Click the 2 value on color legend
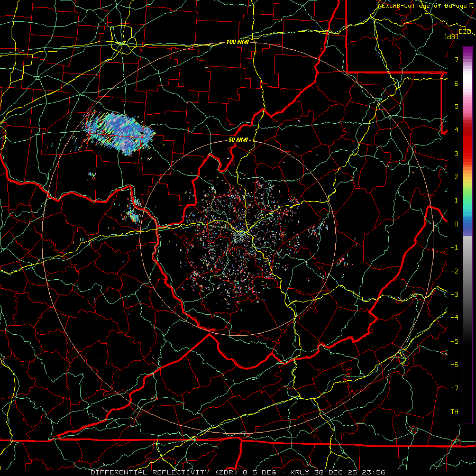This screenshot has height=476, width=476. [x=456, y=177]
